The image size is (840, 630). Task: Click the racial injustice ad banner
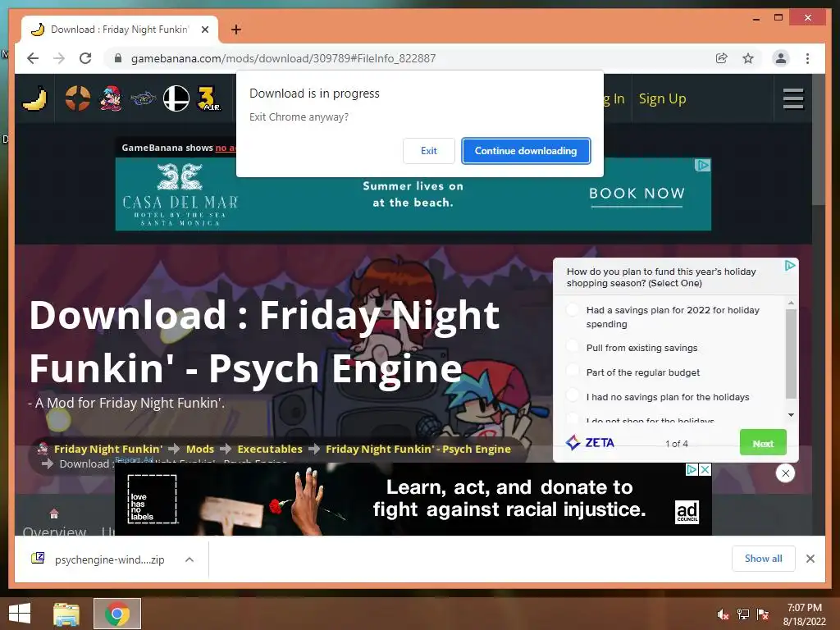coord(413,500)
